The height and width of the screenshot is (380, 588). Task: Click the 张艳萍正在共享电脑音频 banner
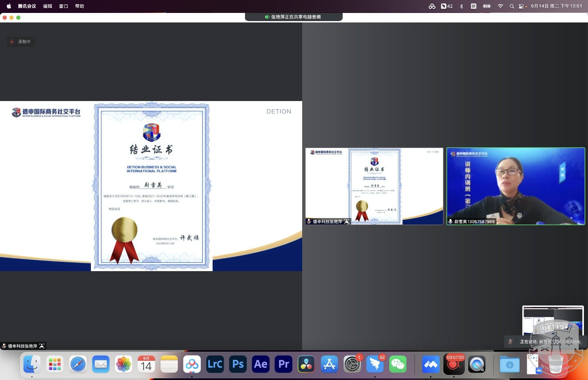point(294,17)
